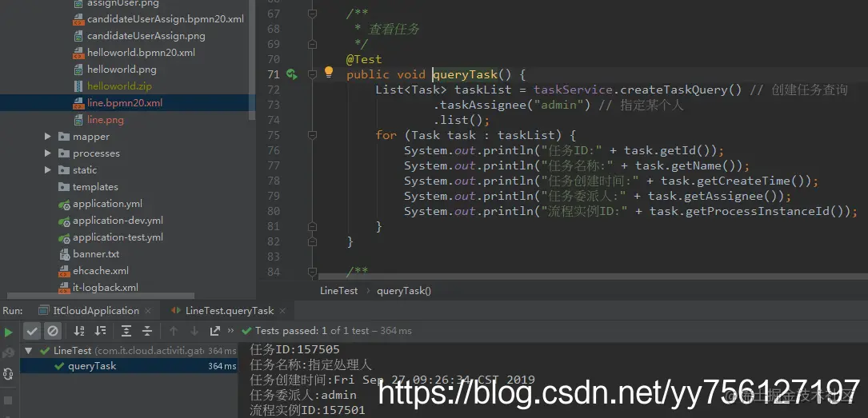
Task: Click the project tree vertical scrollbar
Action: click(253, 58)
